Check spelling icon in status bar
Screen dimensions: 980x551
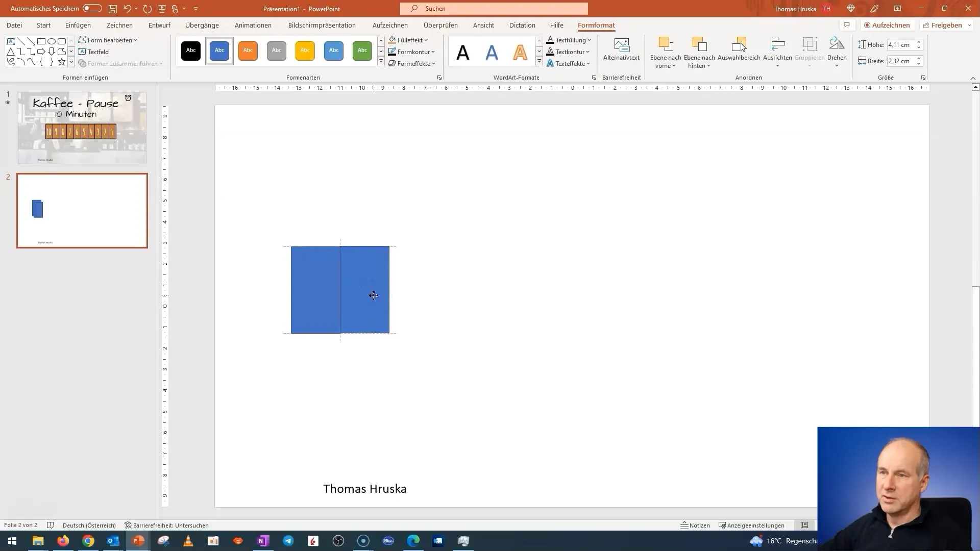[50, 525]
